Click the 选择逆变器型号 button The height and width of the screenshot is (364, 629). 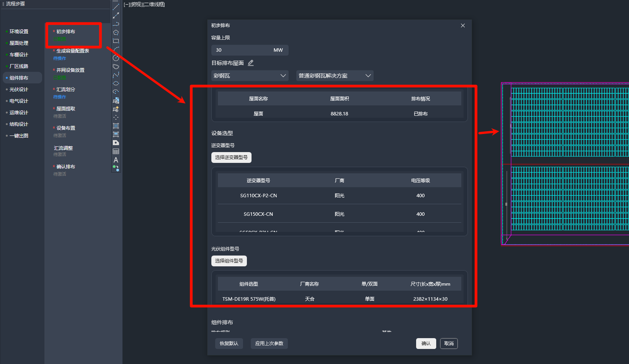[x=231, y=157]
